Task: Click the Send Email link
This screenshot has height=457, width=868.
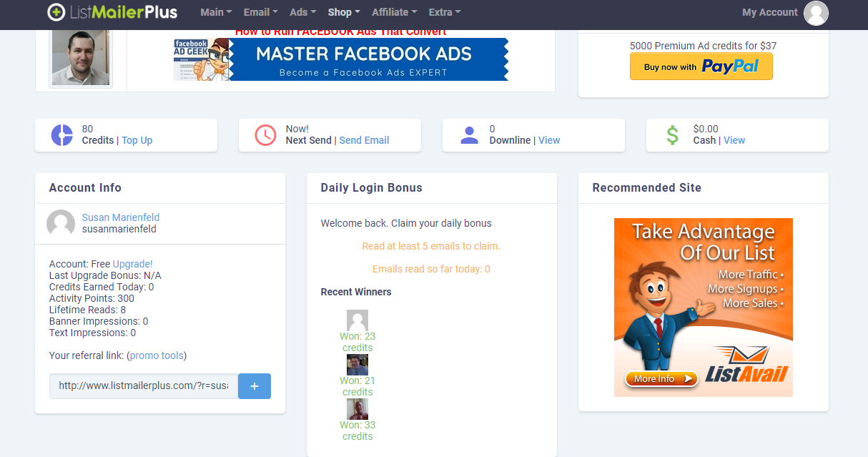Action: pos(365,140)
